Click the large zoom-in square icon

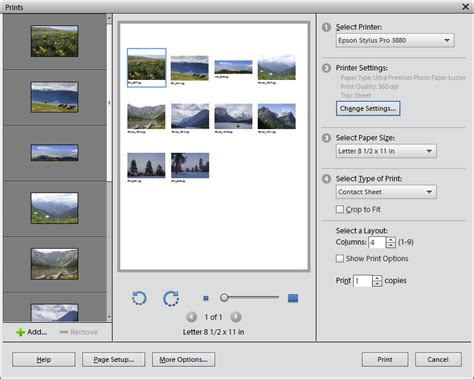tap(293, 298)
